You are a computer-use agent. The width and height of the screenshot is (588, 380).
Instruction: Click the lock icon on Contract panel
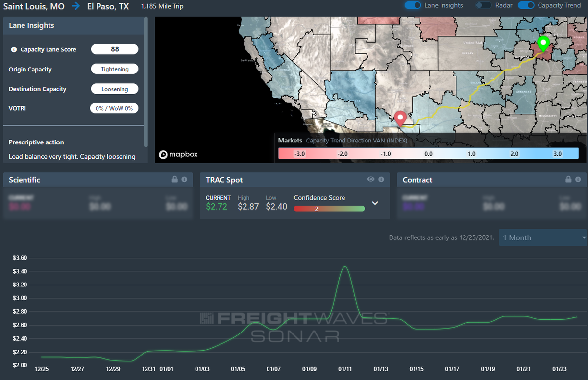pos(568,180)
